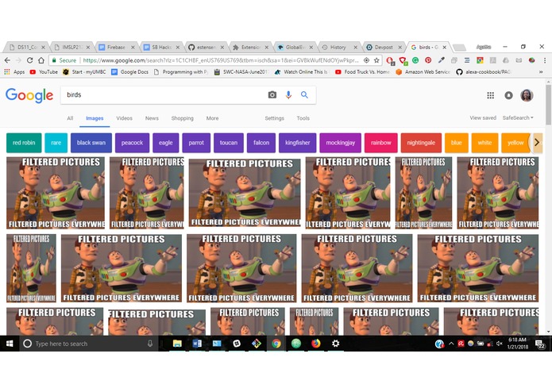Open Settings gear in the taskbar
The height and width of the screenshot is (392, 552).
(335, 344)
